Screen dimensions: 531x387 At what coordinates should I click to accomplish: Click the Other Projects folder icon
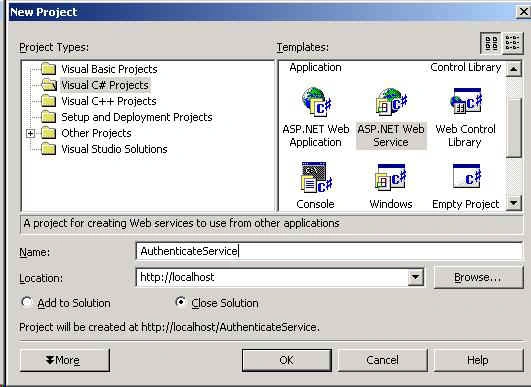click(49, 133)
